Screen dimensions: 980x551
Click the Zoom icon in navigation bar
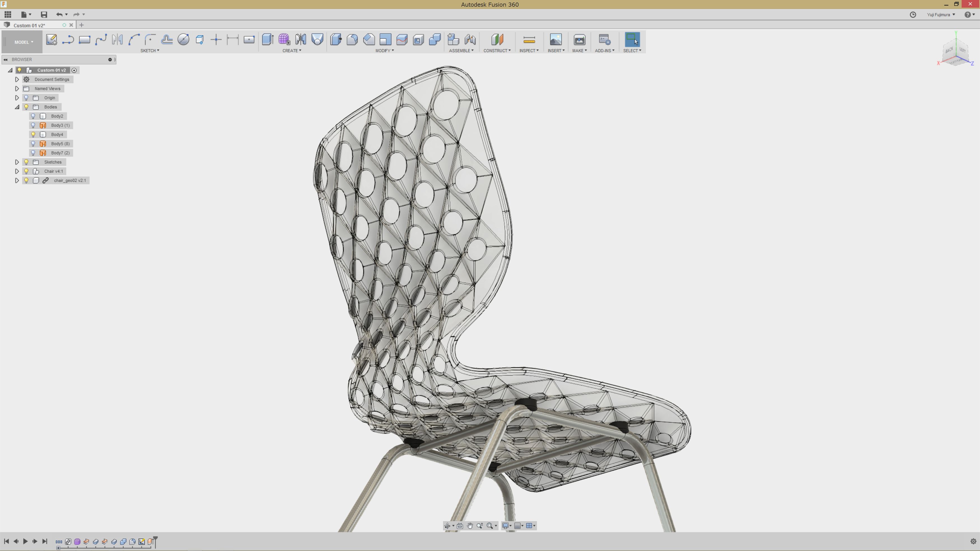point(480,526)
